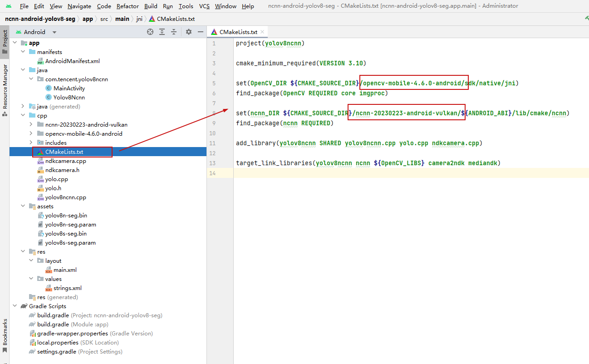Click the locate/select opened file target icon

click(x=150, y=32)
